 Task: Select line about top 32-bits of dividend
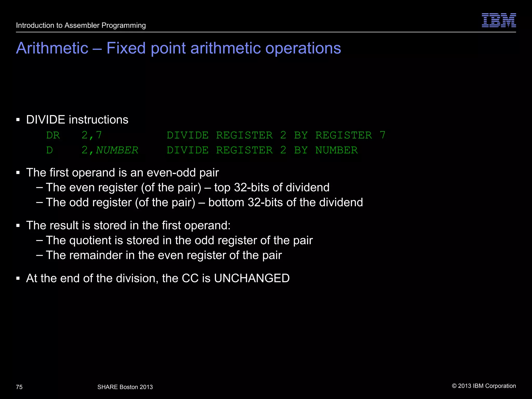(188, 188)
